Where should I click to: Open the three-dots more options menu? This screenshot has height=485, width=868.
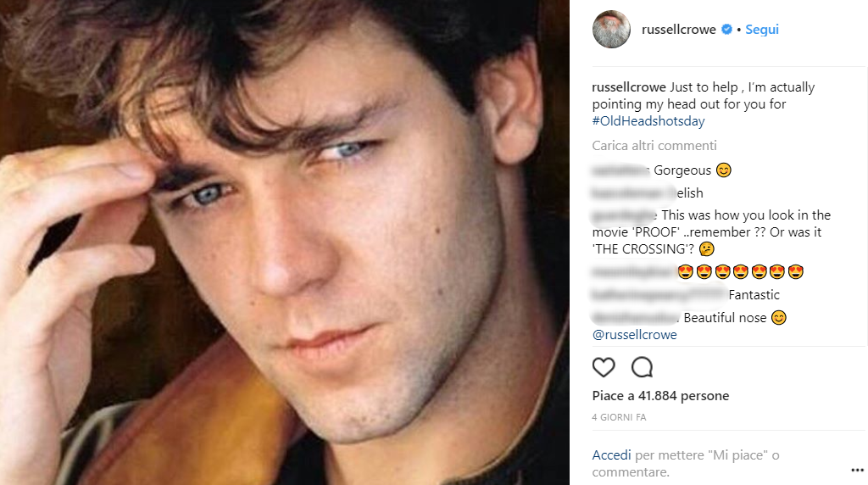point(857,468)
